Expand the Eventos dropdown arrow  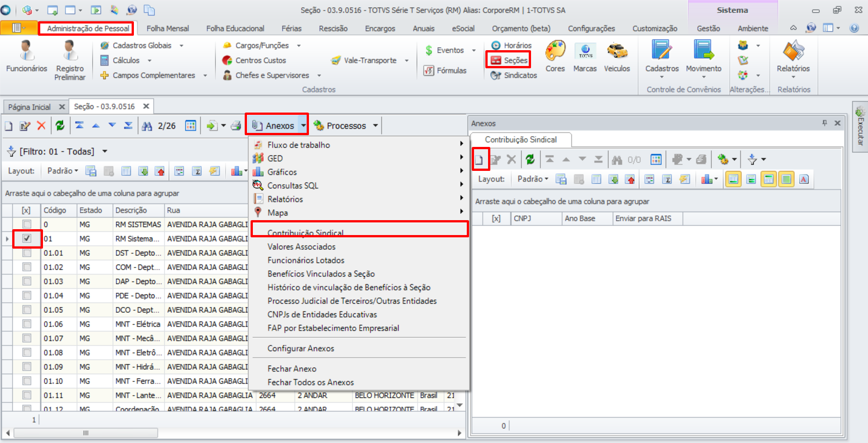pyautogui.click(x=474, y=50)
